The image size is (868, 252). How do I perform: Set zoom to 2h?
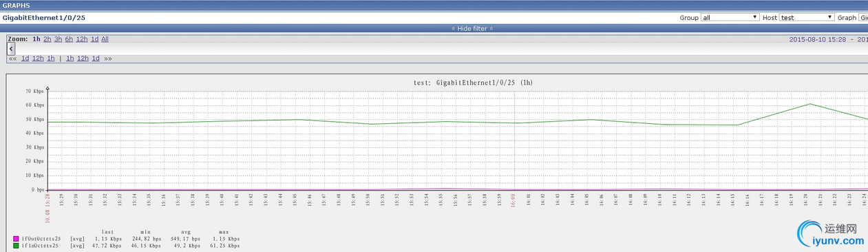pyautogui.click(x=47, y=39)
